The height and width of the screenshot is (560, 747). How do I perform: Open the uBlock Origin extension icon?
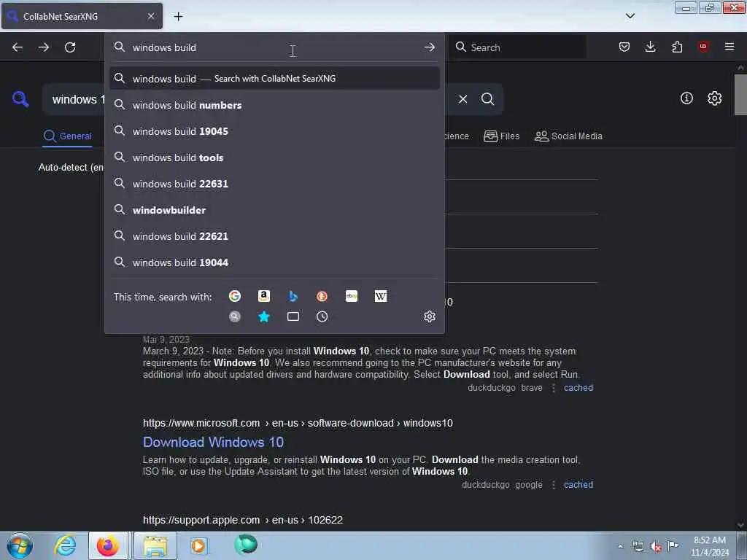(703, 47)
